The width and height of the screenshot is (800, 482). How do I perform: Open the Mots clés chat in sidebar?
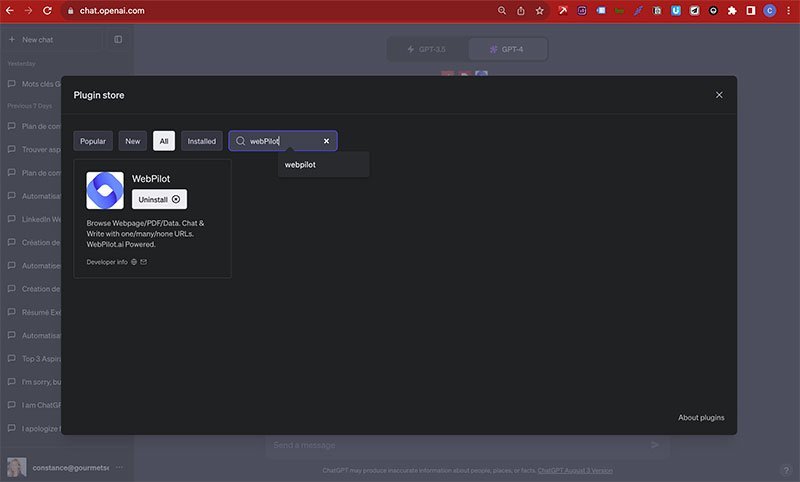pos(34,84)
